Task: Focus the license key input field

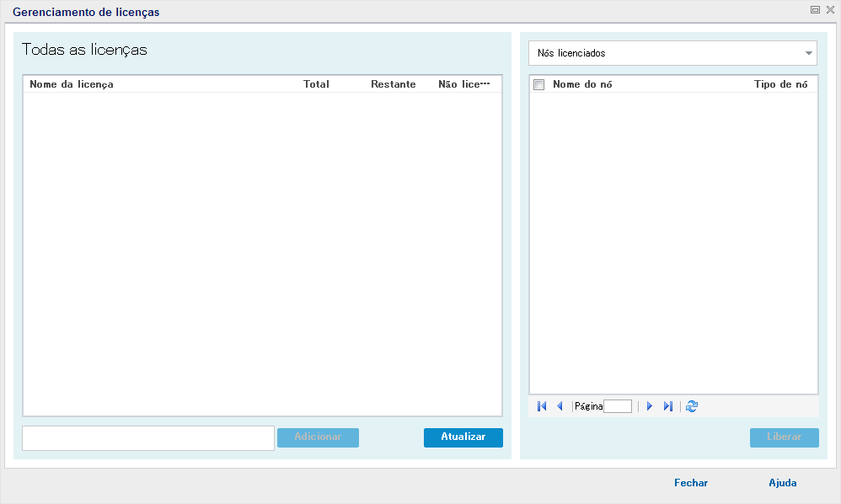Action: [x=148, y=438]
